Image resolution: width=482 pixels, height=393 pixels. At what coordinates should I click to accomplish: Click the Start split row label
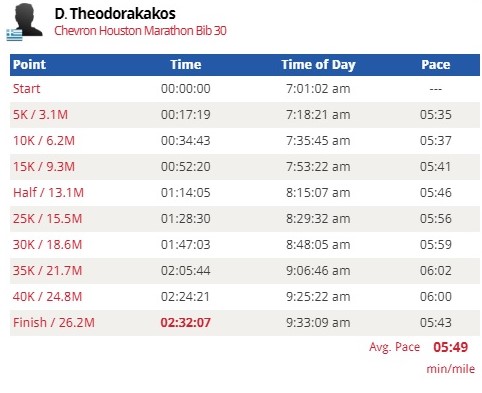[26, 89]
